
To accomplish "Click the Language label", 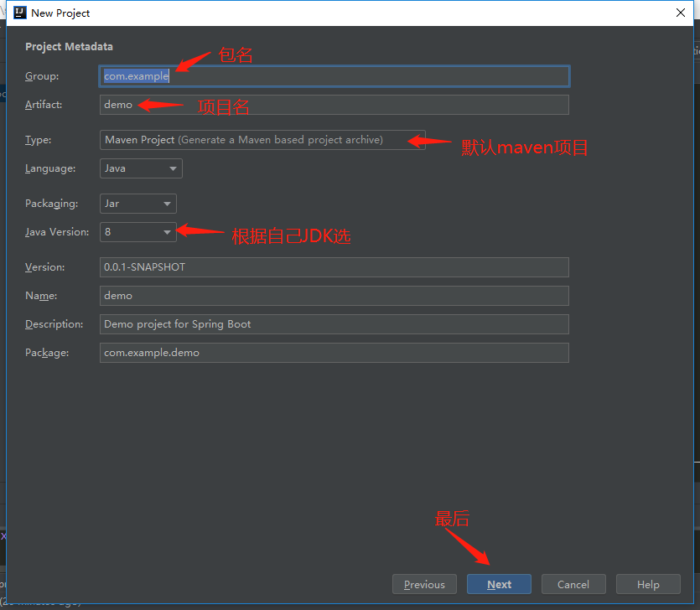I will tap(50, 168).
